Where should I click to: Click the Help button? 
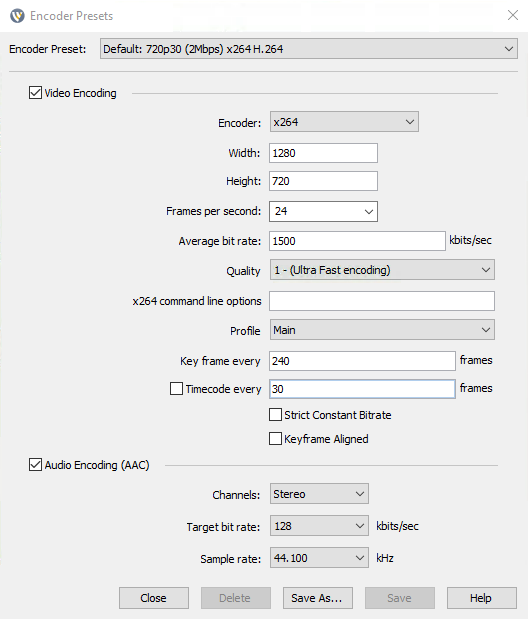(x=482, y=598)
